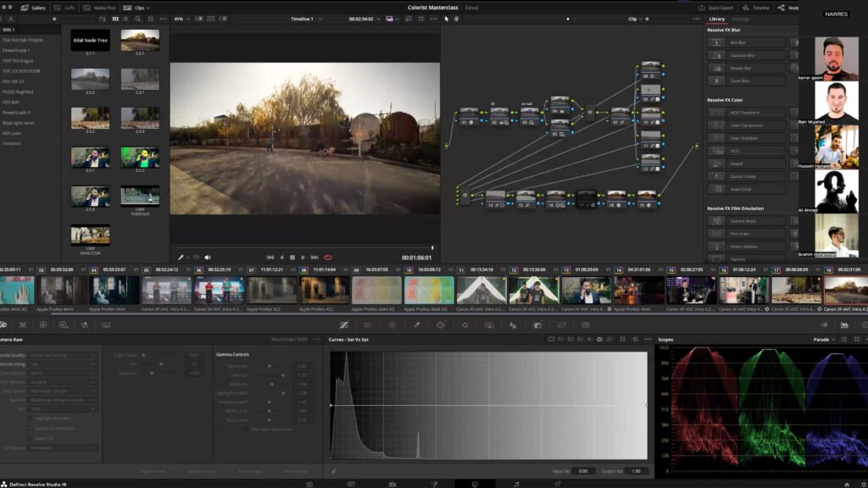Screen dimensions: 868x488
Task: Open the Blur palette
Action: (513, 325)
